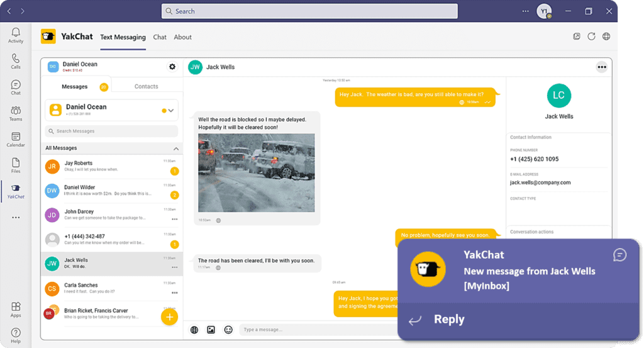
Task: Click the JW avatar in conversation header
Action: click(x=195, y=67)
